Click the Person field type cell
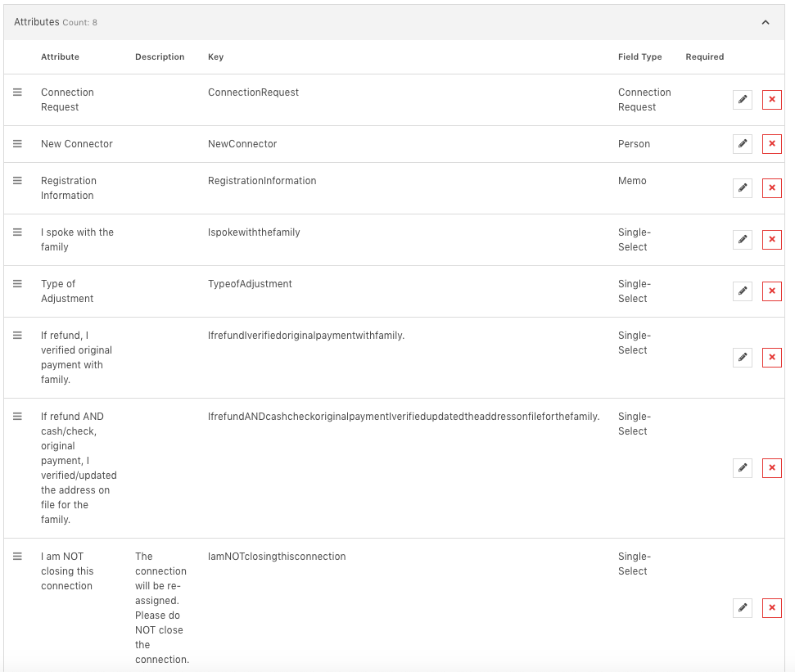795x672 pixels. coord(634,144)
